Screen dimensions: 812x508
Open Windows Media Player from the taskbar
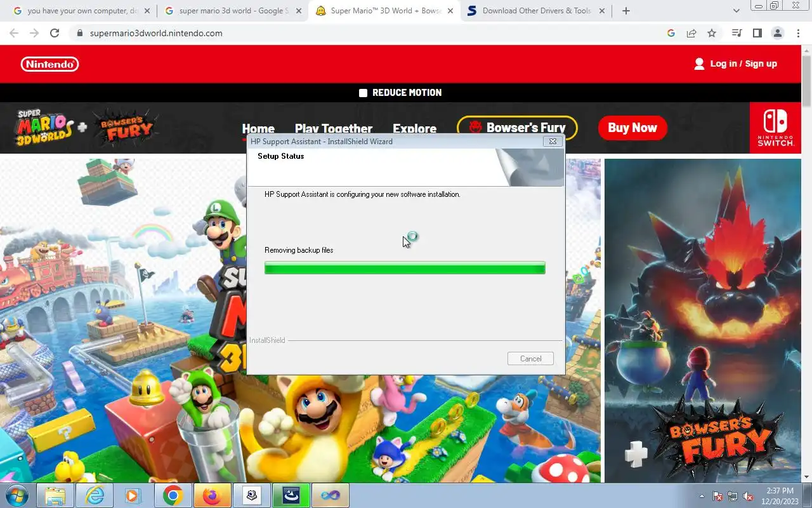(x=133, y=495)
